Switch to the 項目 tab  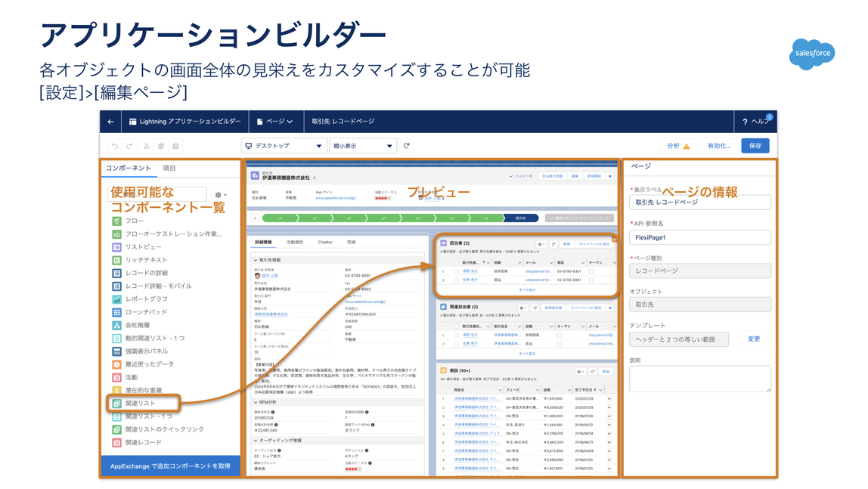(169, 168)
